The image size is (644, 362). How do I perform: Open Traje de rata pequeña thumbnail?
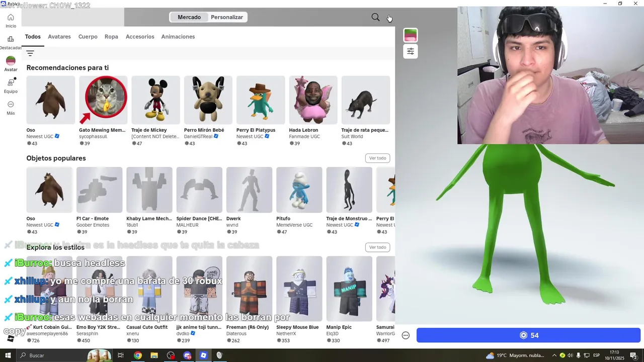(x=366, y=100)
